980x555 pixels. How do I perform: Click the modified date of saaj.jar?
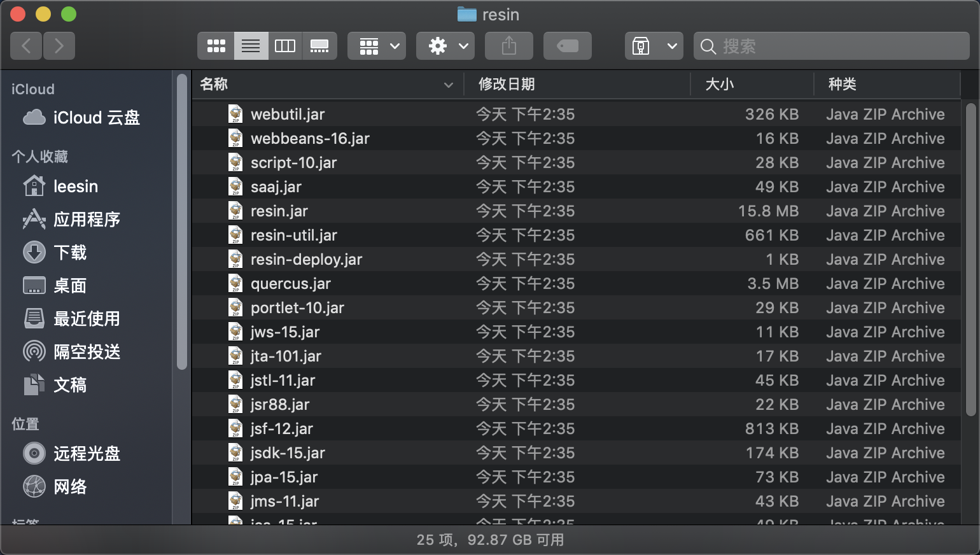click(526, 186)
